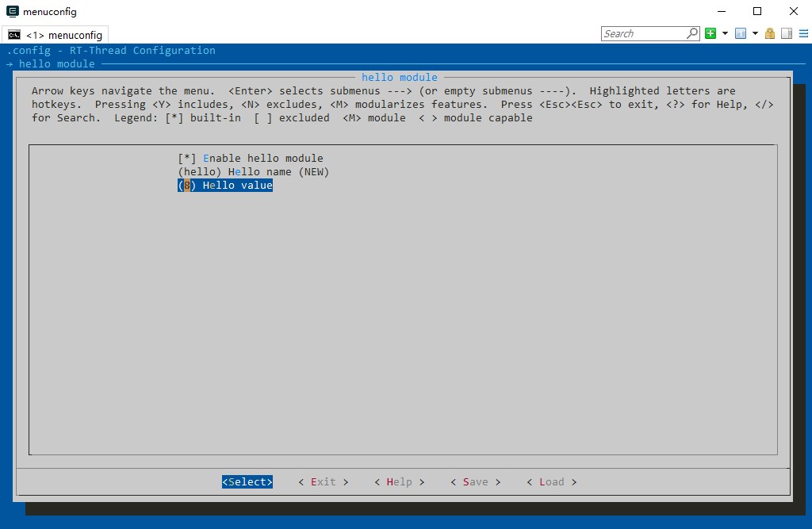Open the dropdown beside the blue console indicator
Image resolution: width=812 pixels, height=529 pixels.
tap(754, 33)
